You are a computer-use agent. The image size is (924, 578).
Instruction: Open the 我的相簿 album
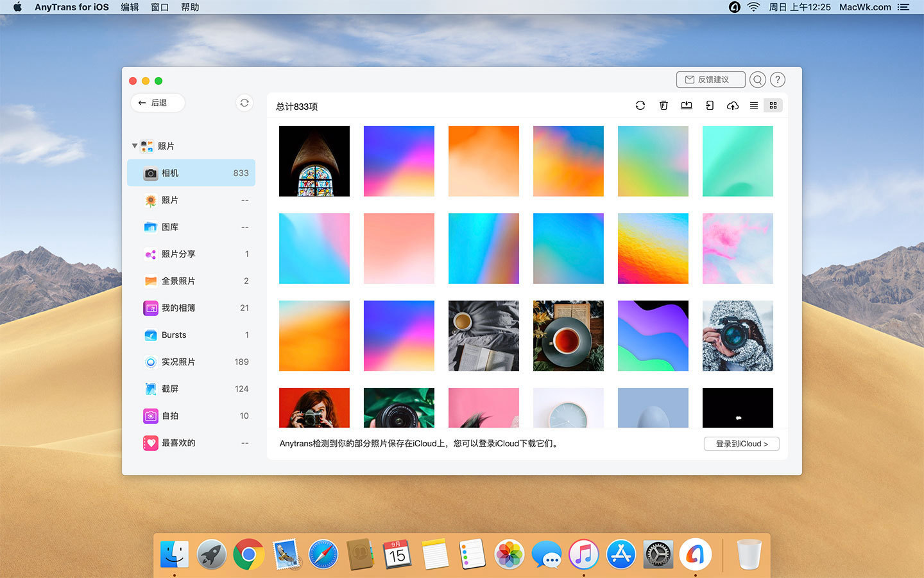click(191, 308)
